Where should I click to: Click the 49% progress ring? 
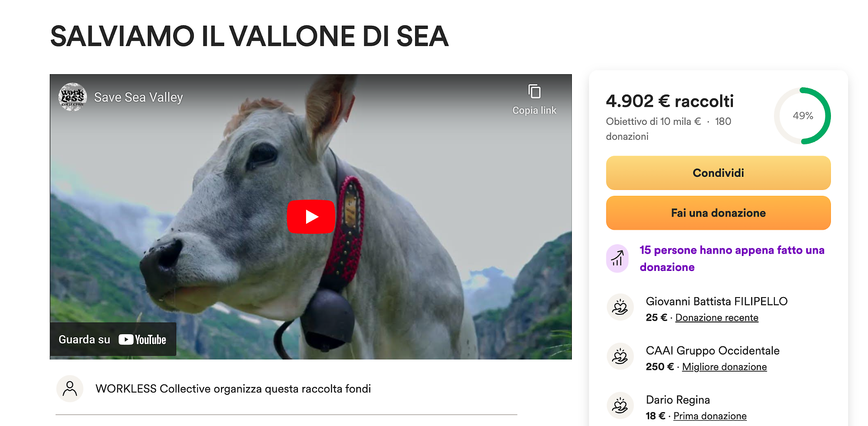(802, 116)
